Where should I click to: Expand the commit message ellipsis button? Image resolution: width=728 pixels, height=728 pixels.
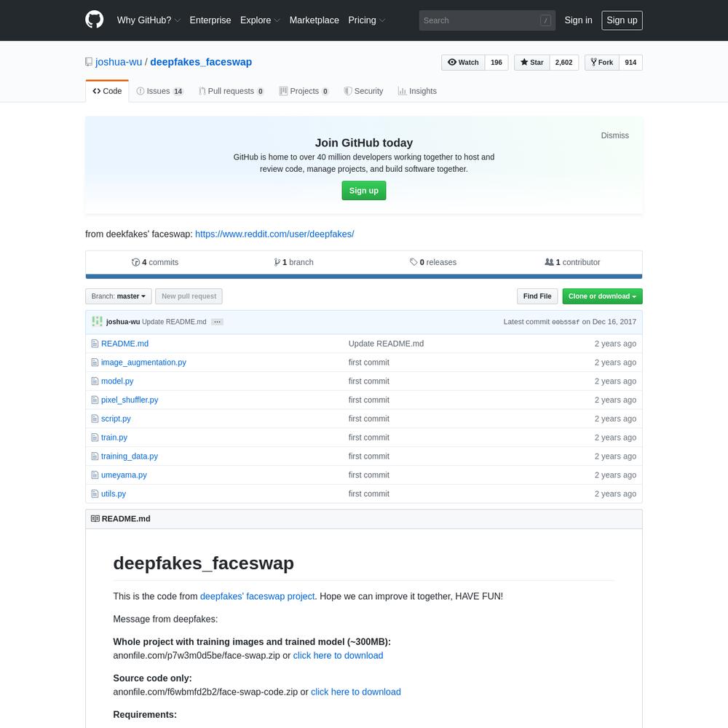[x=217, y=322]
